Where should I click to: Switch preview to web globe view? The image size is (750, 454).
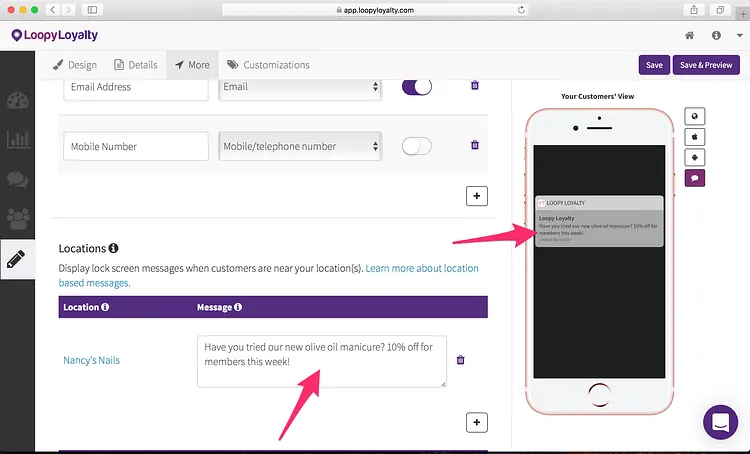[x=695, y=116]
